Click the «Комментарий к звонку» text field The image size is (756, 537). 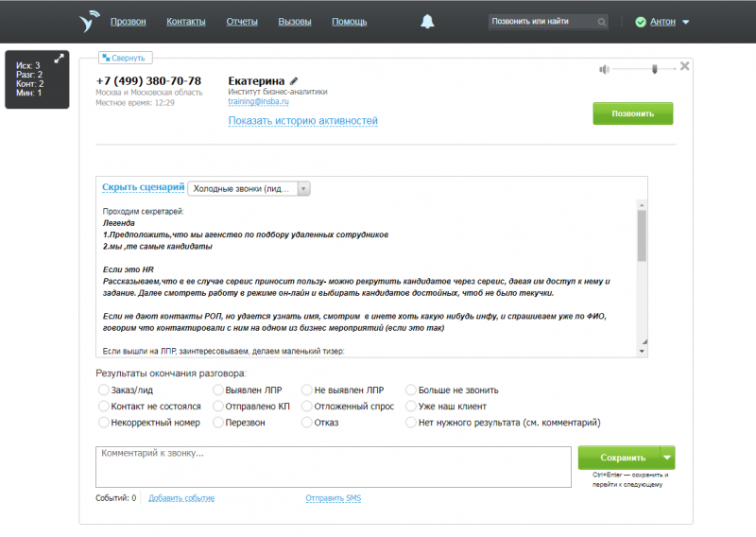pos(333,466)
